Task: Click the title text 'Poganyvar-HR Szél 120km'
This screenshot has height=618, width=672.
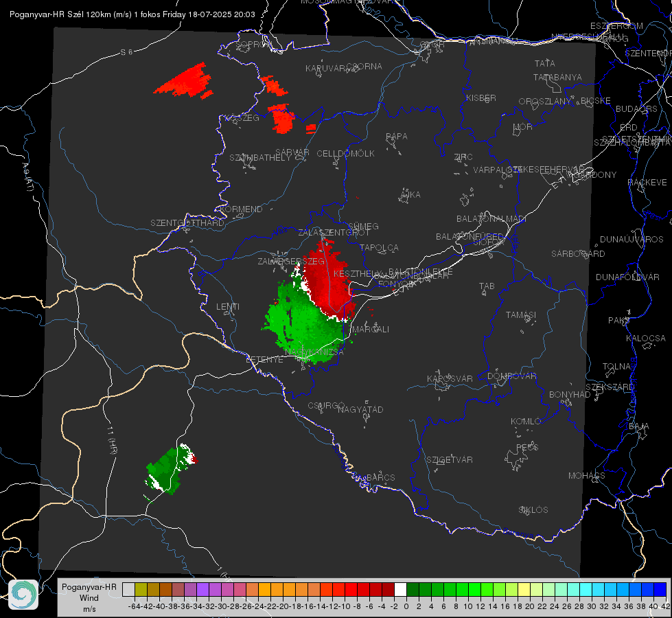Action: (60, 14)
